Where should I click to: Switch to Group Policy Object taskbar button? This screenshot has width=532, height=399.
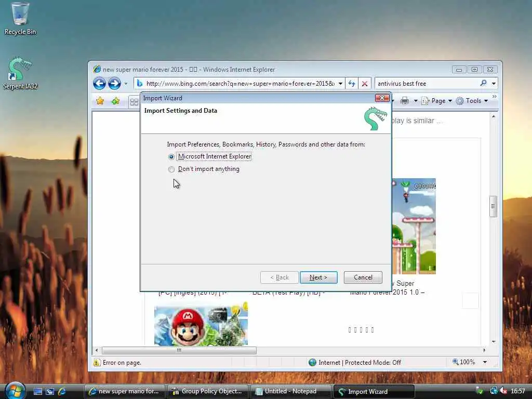coord(208,391)
